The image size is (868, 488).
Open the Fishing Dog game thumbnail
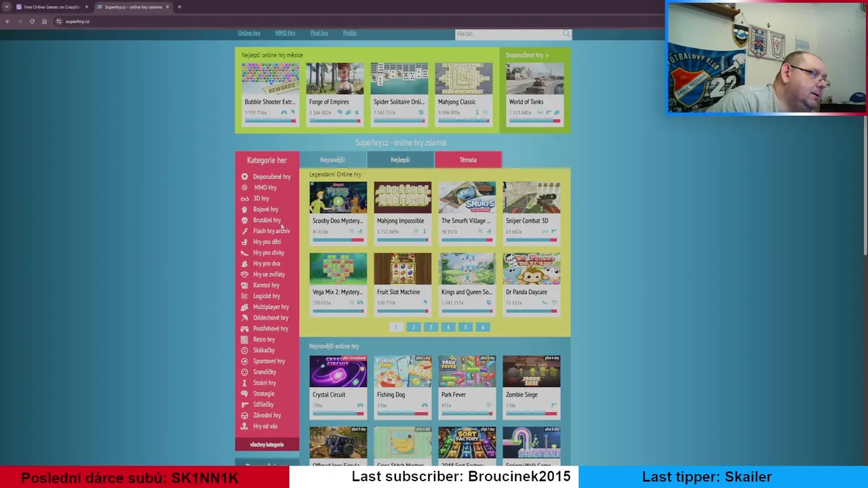pyautogui.click(x=402, y=371)
